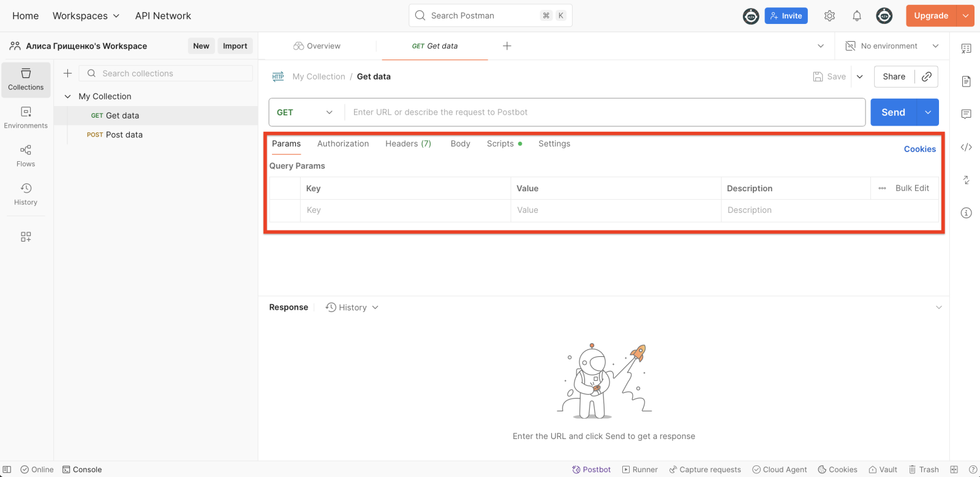Click the plus icon to create a collection

coord(68,73)
